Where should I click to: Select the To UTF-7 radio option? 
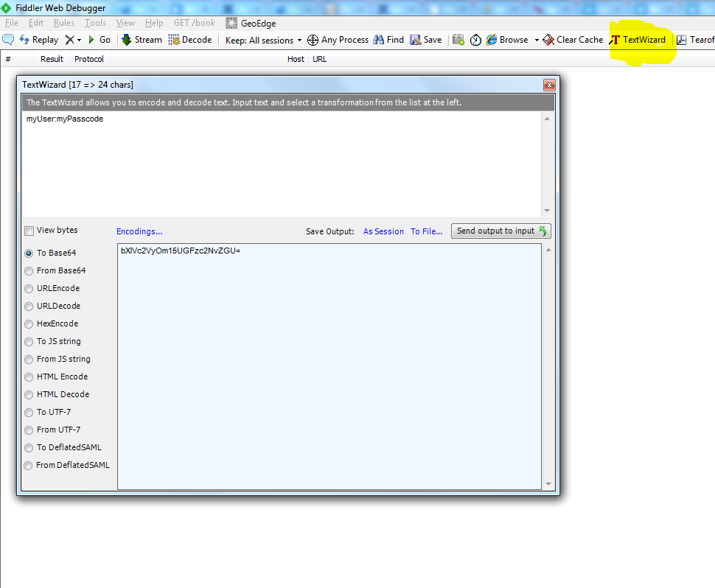click(29, 413)
